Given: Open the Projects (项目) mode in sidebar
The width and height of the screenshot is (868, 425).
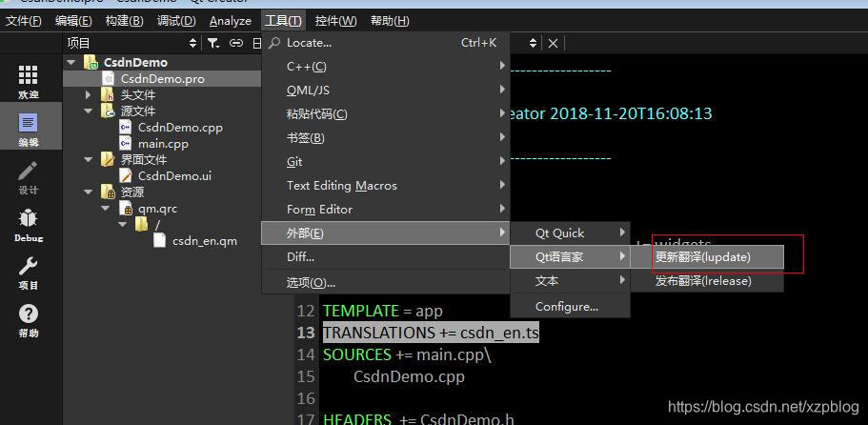Looking at the screenshot, I should pyautogui.click(x=29, y=273).
